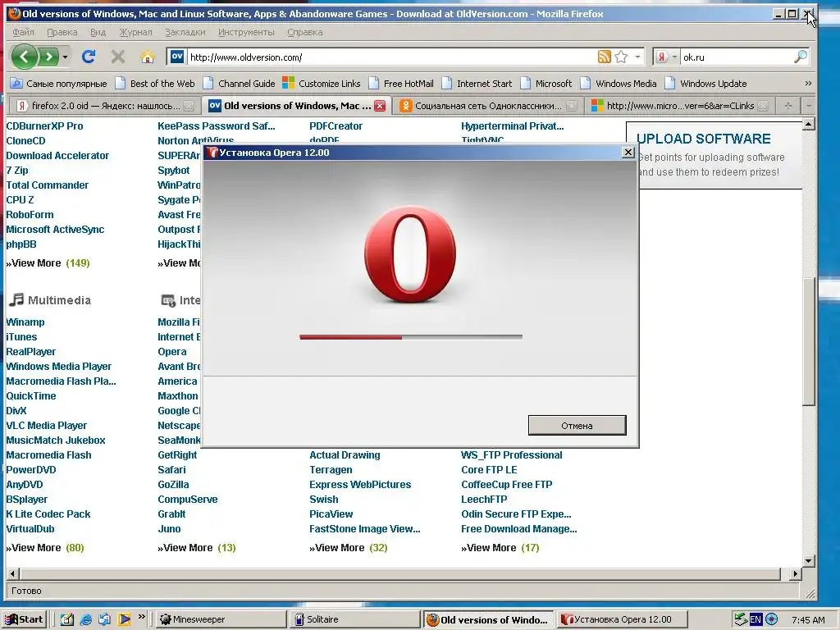Open the Инструменты menu
This screenshot has width=840, height=630.
[246, 32]
